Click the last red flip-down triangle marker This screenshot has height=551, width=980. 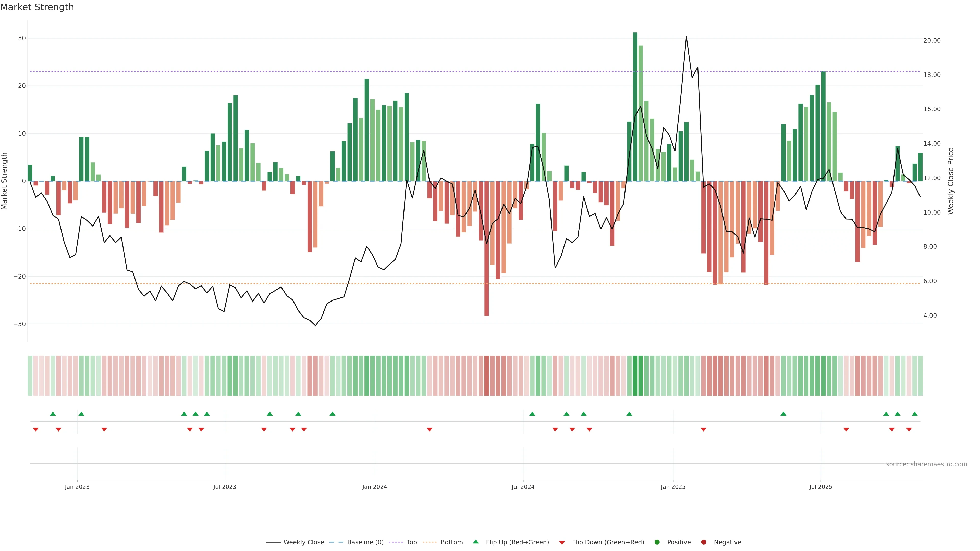[909, 429]
